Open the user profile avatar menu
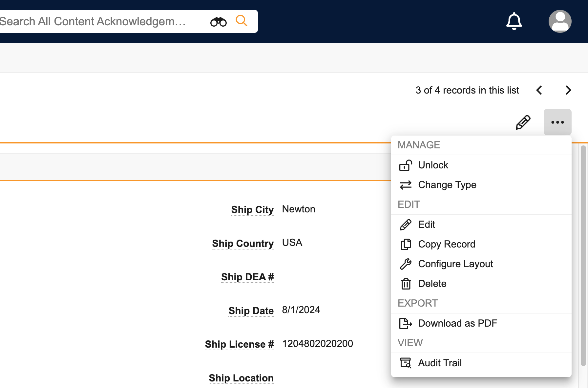This screenshot has width=588, height=388. tap(560, 21)
